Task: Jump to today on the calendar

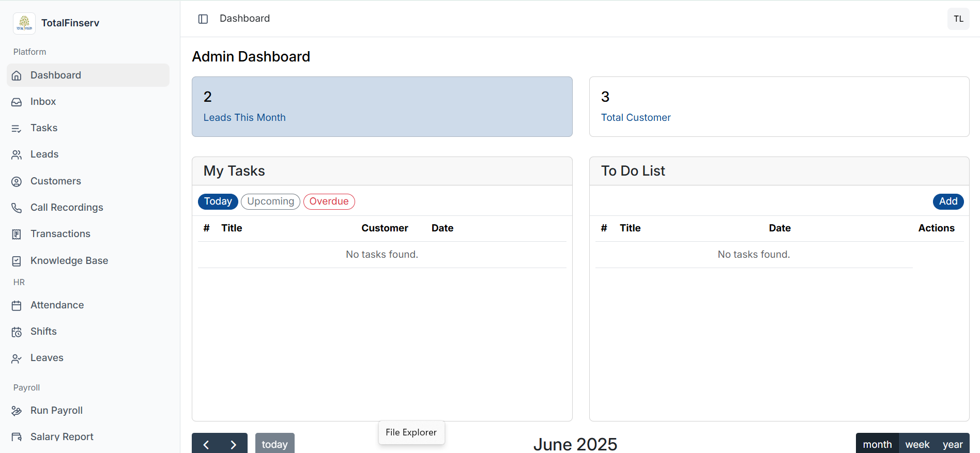Action: (274, 444)
